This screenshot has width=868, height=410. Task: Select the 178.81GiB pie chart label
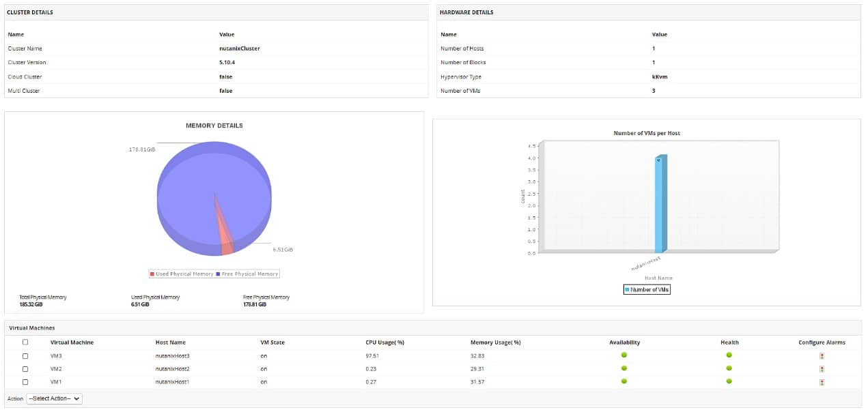tap(142, 149)
